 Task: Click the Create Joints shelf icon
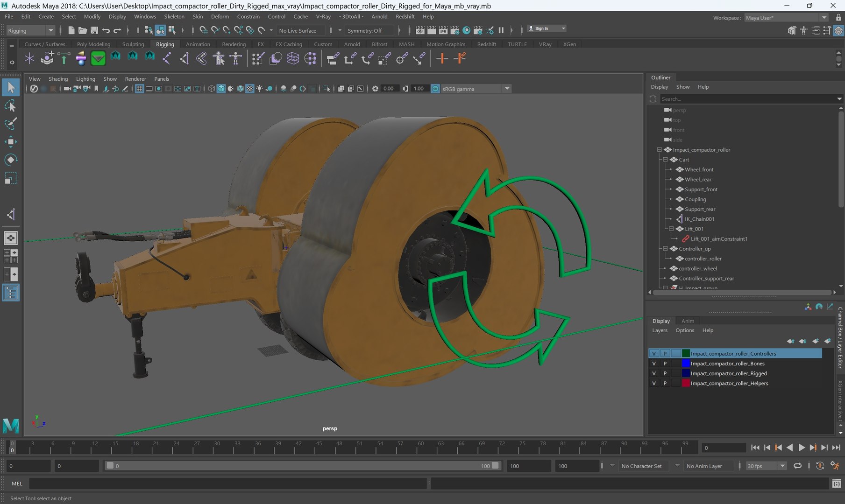tap(167, 58)
